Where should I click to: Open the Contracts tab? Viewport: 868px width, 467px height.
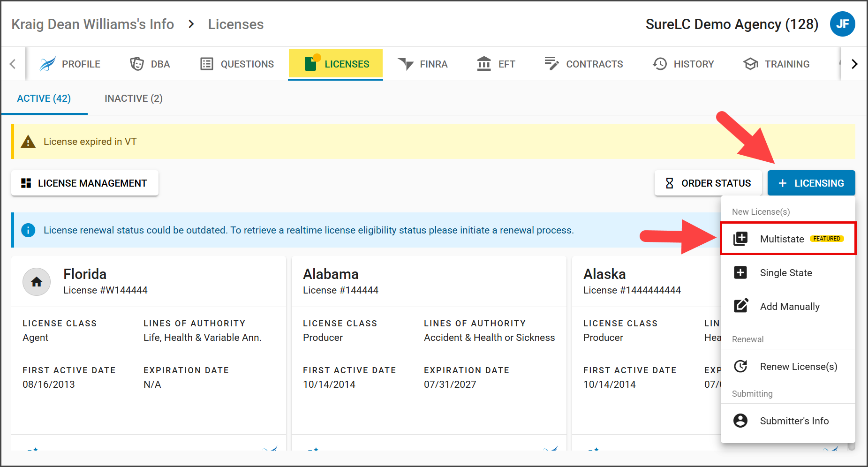click(x=583, y=64)
